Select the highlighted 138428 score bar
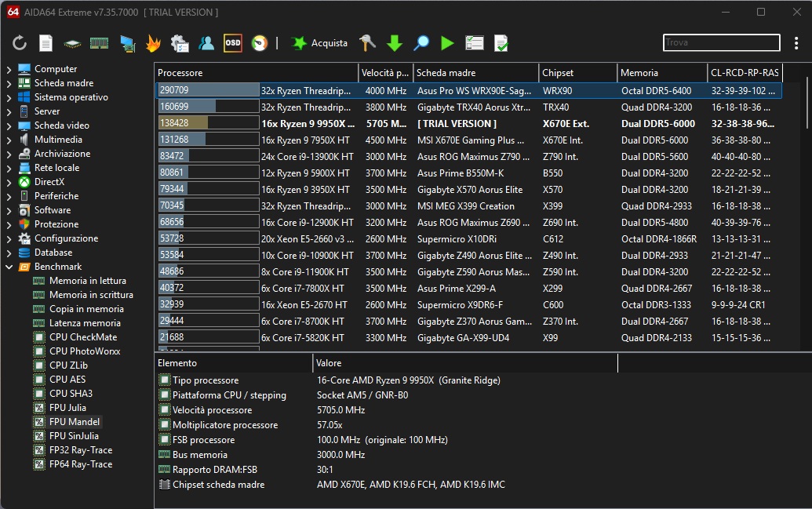Image resolution: width=812 pixels, height=509 pixels. (209, 123)
